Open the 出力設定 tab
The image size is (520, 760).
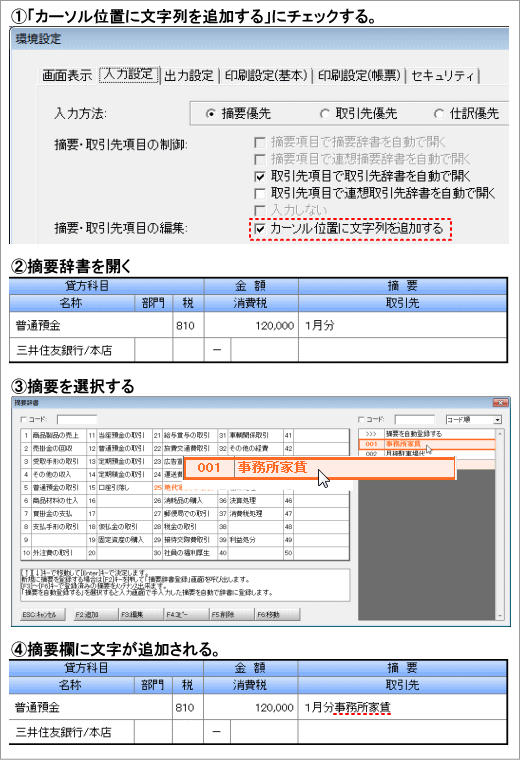click(x=189, y=76)
